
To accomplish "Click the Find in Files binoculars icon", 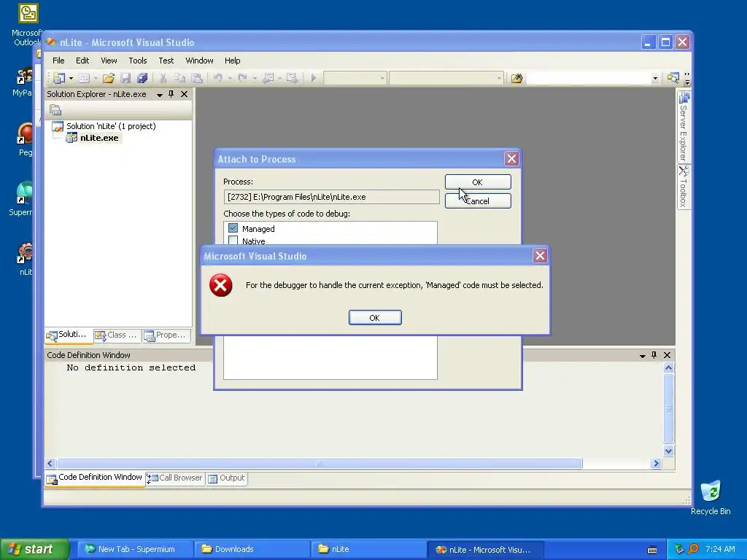I will (x=517, y=78).
